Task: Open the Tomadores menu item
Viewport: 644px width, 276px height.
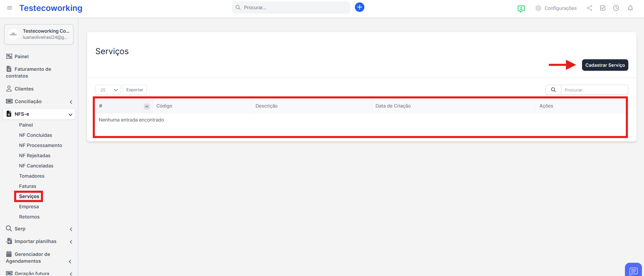Action: coord(32,176)
